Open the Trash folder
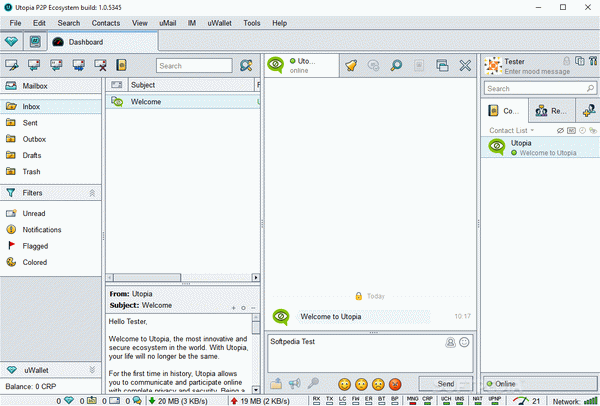 (x=51, y=171)
